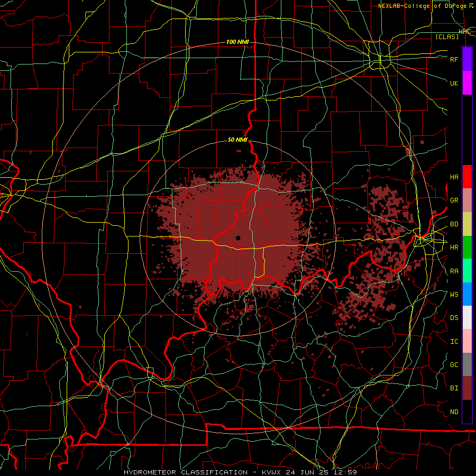This screenshot has width=476, height=476.
Task: Click the ND legend label
Action: pyautogui.click(x=454, y=412)
